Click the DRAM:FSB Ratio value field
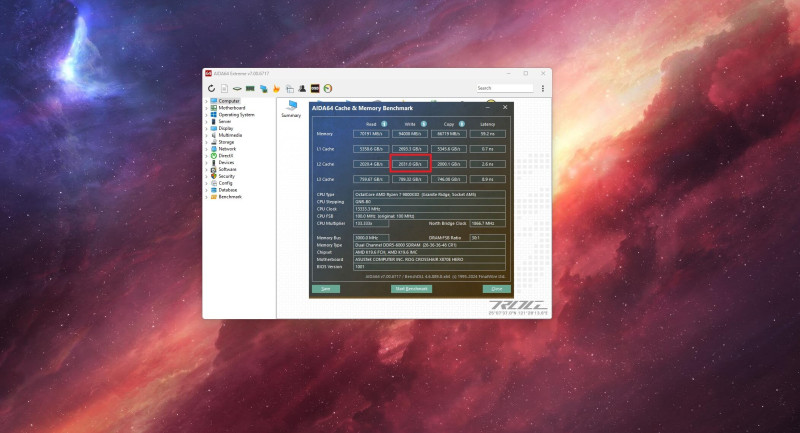Screen dimensions: 800x433 click(487, 238)
